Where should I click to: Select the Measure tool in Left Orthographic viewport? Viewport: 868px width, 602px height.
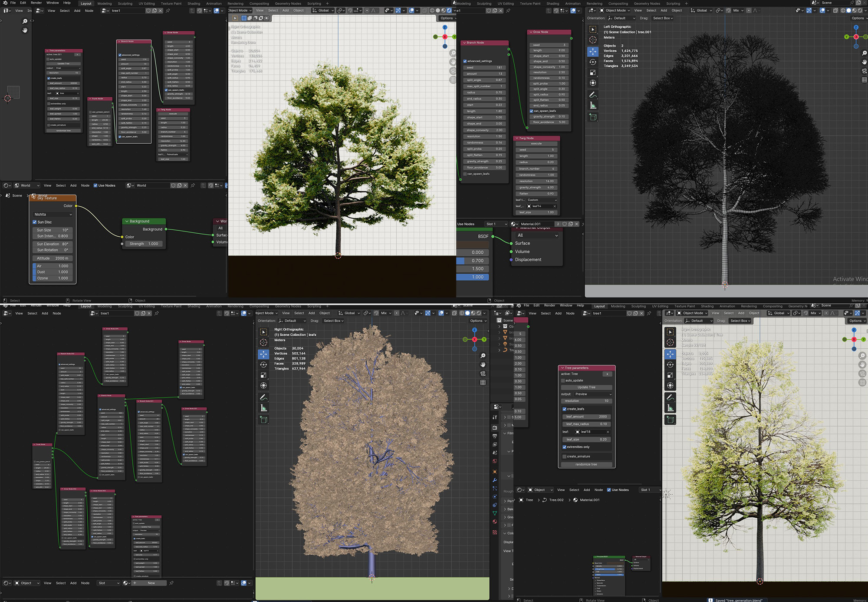coord(593,106)
